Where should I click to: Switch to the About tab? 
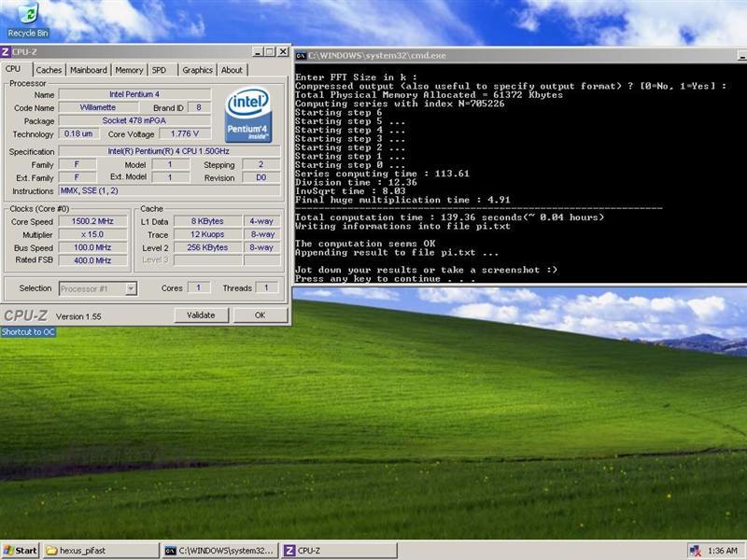click(232, 70)
